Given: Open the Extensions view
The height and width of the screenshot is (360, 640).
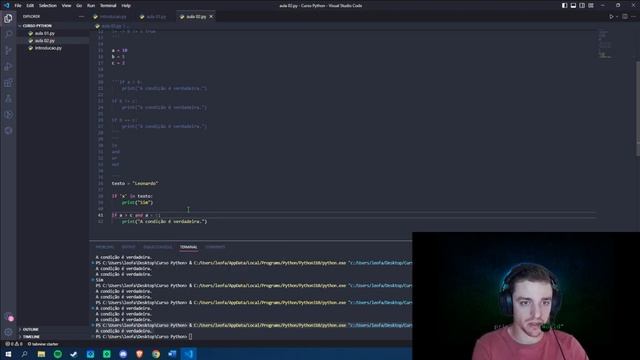Looking at the screenshot, I should coord(8,83).
